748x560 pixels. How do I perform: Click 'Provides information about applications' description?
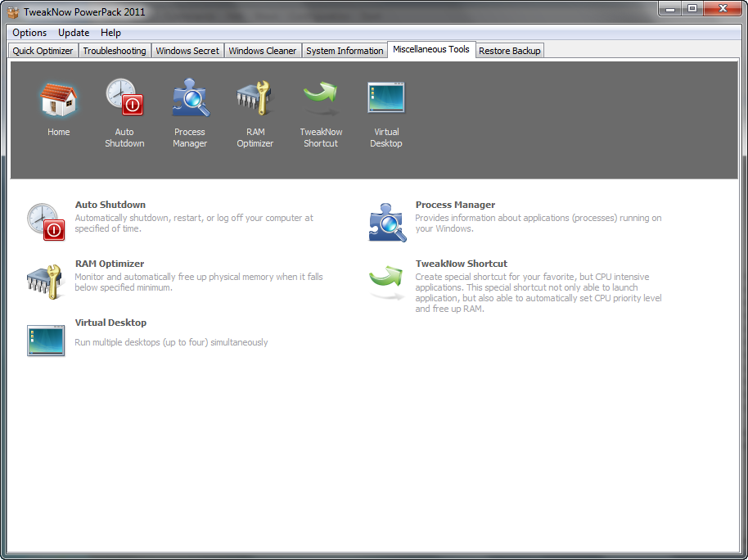pyautogui.click(x=538, y=223)
